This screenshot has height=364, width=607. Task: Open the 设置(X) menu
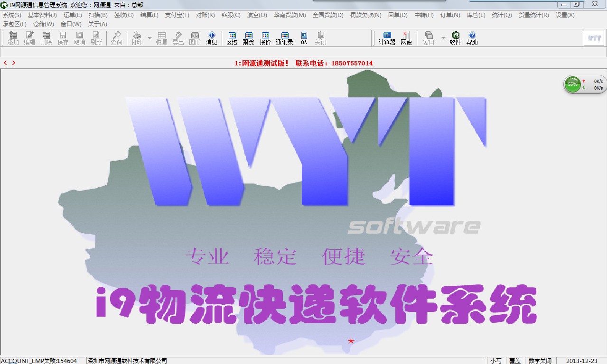[x=565, y=15]
